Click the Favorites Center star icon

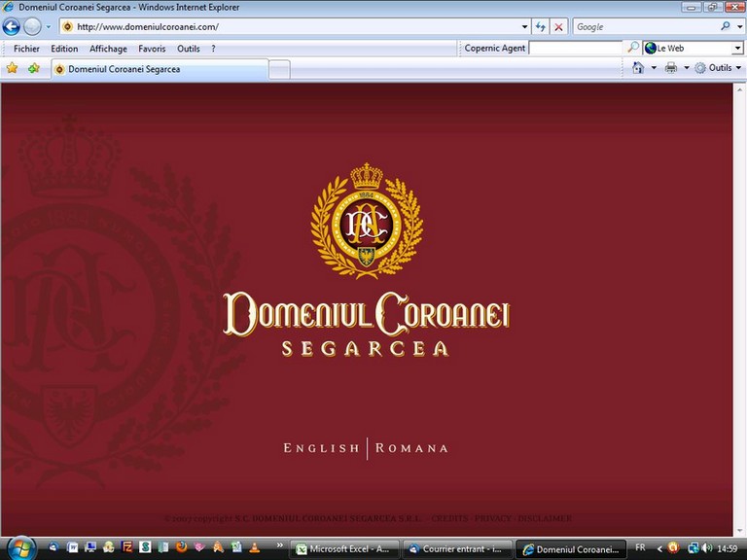point(13,69)
